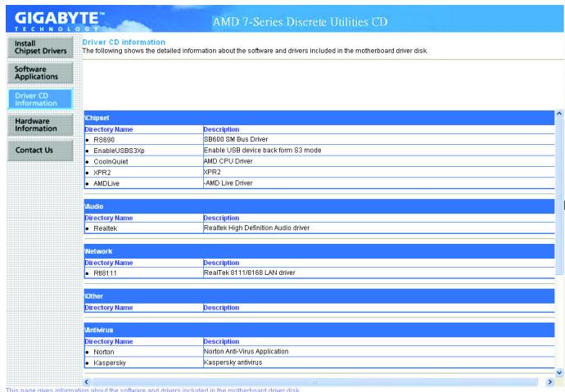This screenshot has width=565, height=392.
Task: Click 'AMD CPU Driver' description
Action: 228,161
